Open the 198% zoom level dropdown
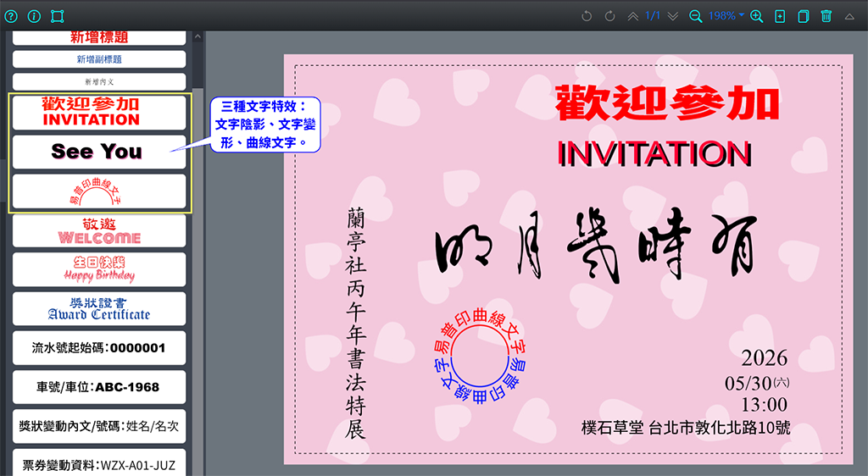868x476 pixels. (727, 16)
